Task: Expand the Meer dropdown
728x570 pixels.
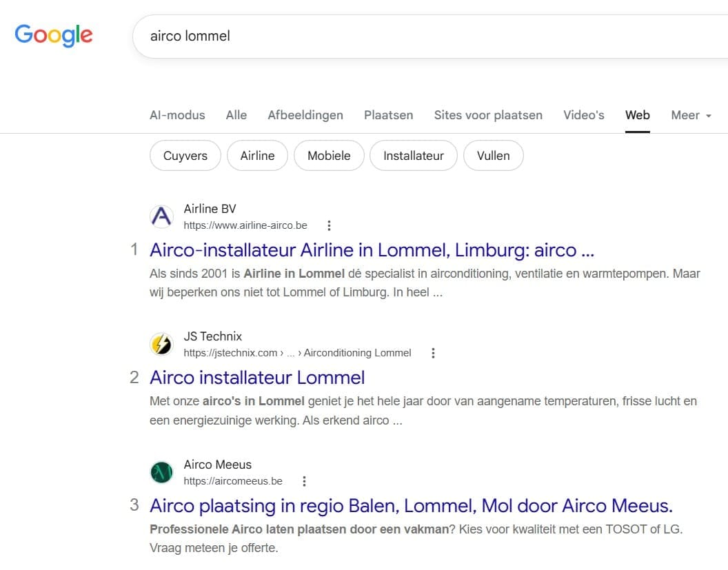Action: (691, 115)
